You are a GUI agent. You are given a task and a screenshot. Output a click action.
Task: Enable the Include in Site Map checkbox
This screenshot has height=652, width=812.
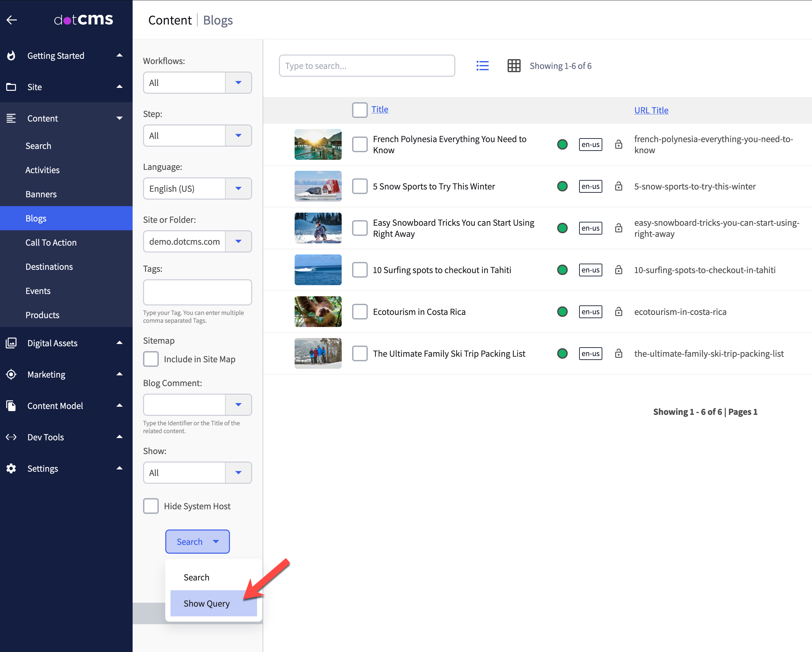click(151, 359)
